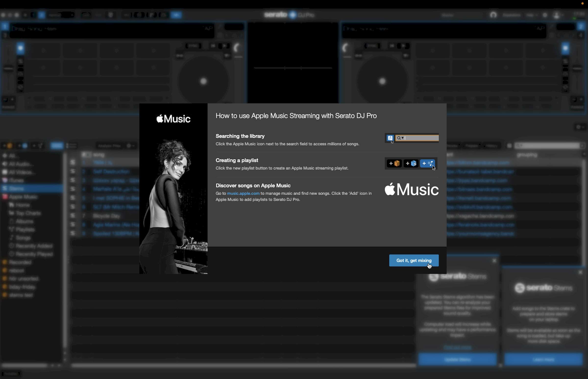This screenshot has width=588, height=379.
Task: Open the Prepare tab above the library
Action: (472, 146)
